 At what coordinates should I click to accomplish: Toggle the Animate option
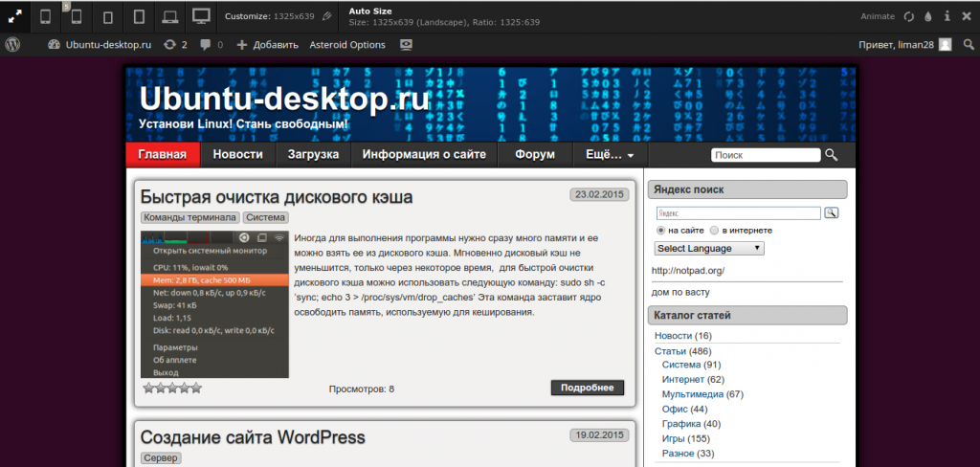tap(879, 16)
